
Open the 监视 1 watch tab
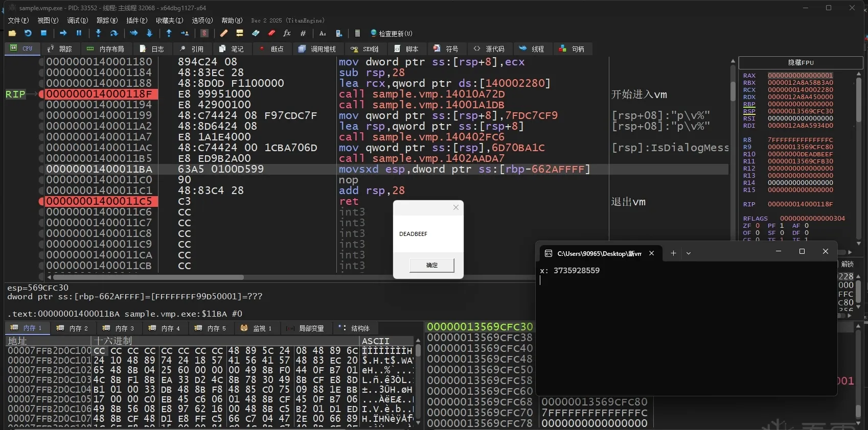[x=257, y=328]
